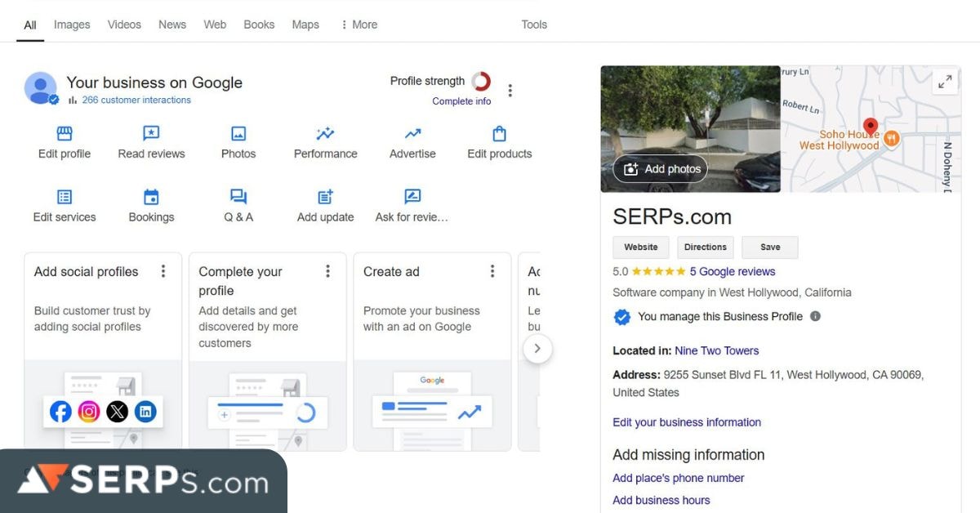980x513 pixels.
Task: Click the Soho House restaurant marker on map
Action: (x=892, y=138)
